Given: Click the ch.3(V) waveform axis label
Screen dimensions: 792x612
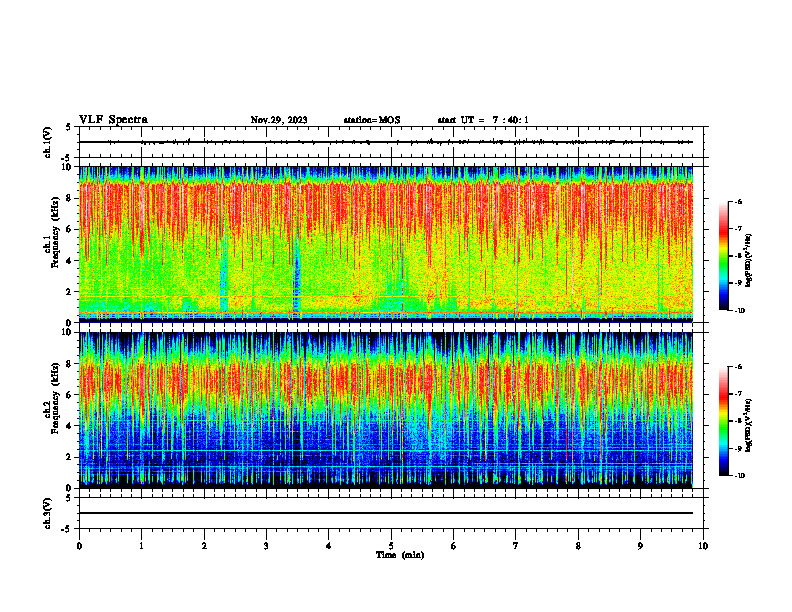Looking at the screenshot, I should [48, 513].
